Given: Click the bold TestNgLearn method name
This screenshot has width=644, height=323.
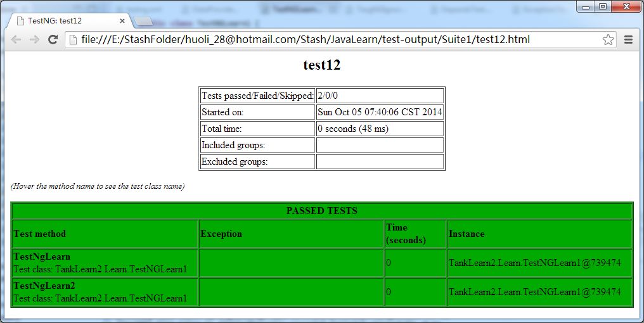Looking at the screenshot, I should pyautogui.click(x=42, y=256).
